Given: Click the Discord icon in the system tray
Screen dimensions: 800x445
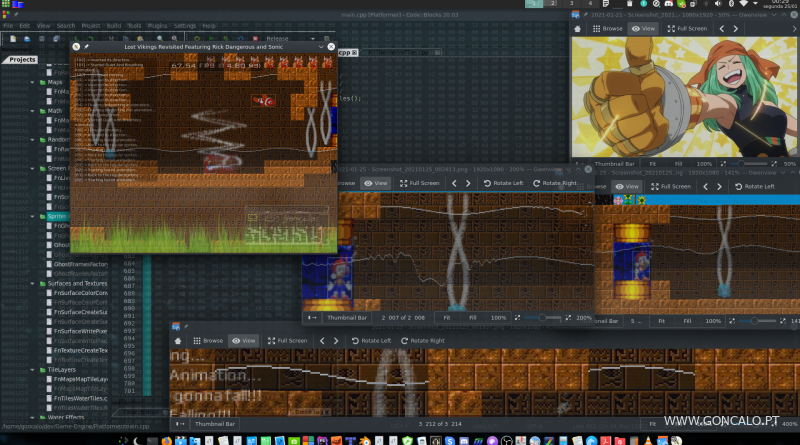Looking at the screenshot, I should point(668,4).
